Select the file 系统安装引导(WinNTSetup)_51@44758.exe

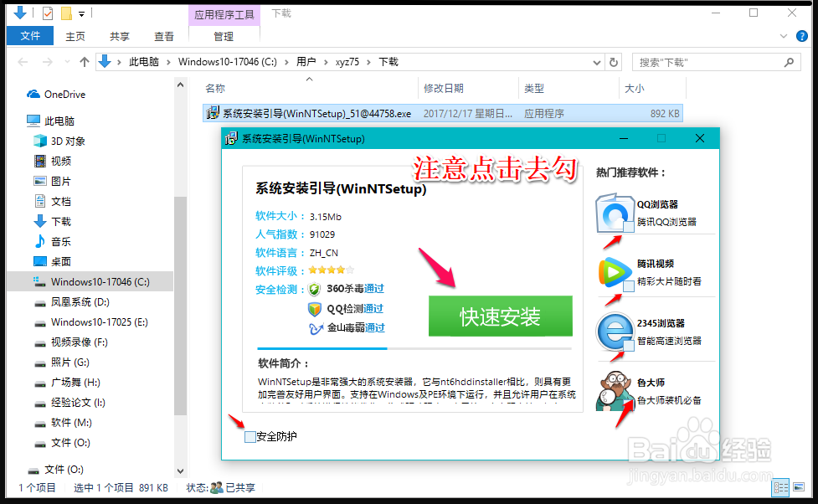pyautogui.click(x=442, y=113)
